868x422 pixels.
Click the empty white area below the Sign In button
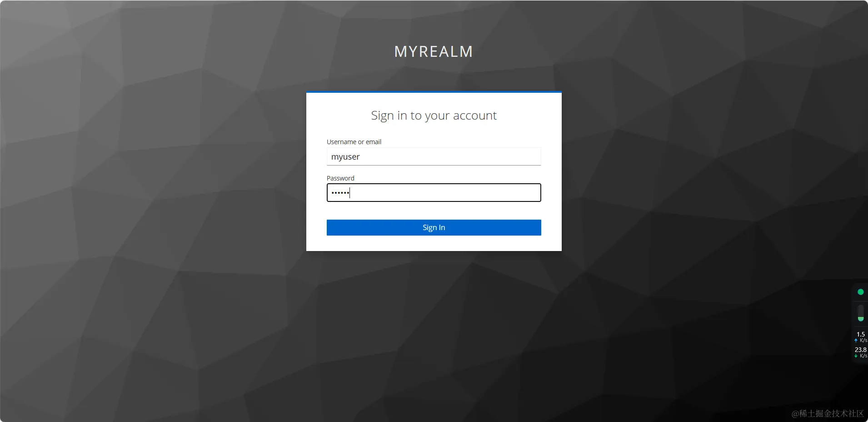pos(434,243)
